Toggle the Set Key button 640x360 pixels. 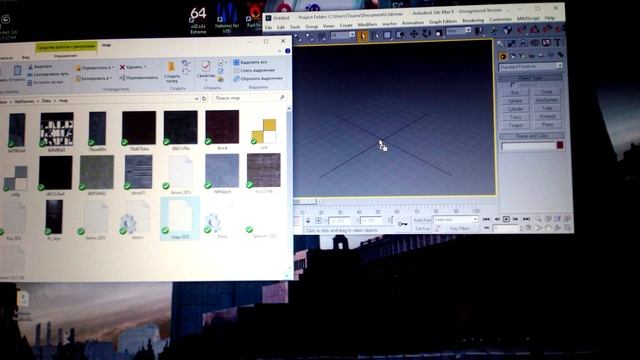tap(422, 229)
